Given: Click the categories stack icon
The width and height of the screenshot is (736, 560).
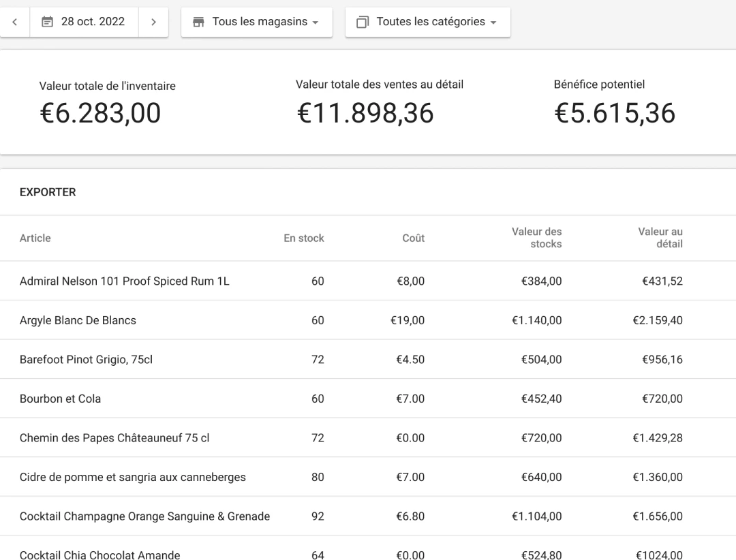Looking at the screenshot, I should [x=363, y=22].
